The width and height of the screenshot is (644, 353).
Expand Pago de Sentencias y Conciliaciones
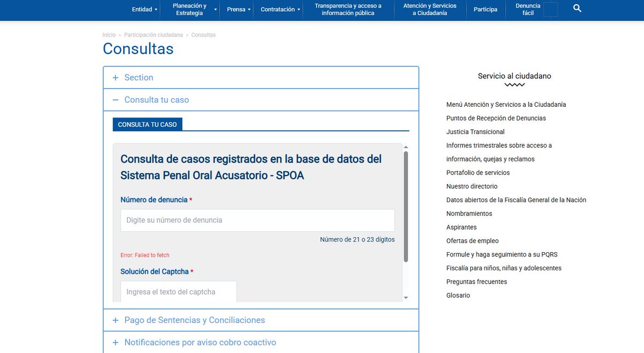pos(261,320)
